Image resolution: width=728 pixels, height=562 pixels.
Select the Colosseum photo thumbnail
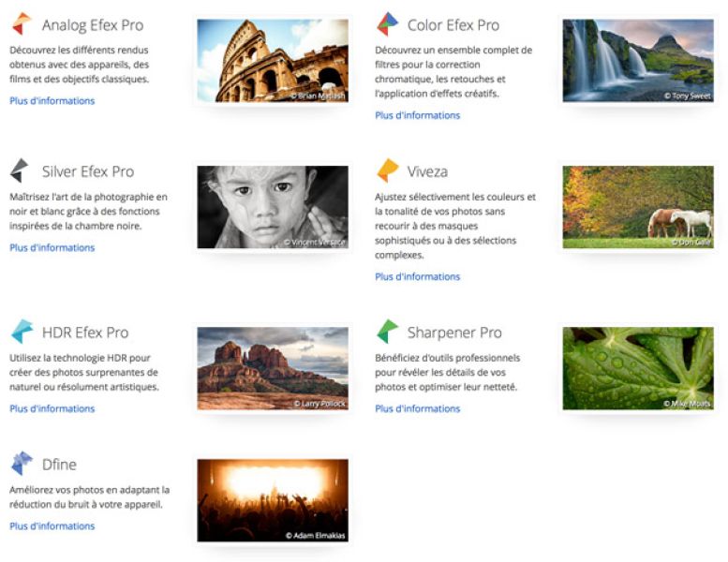pyautogui.click(x=272, y=61)
